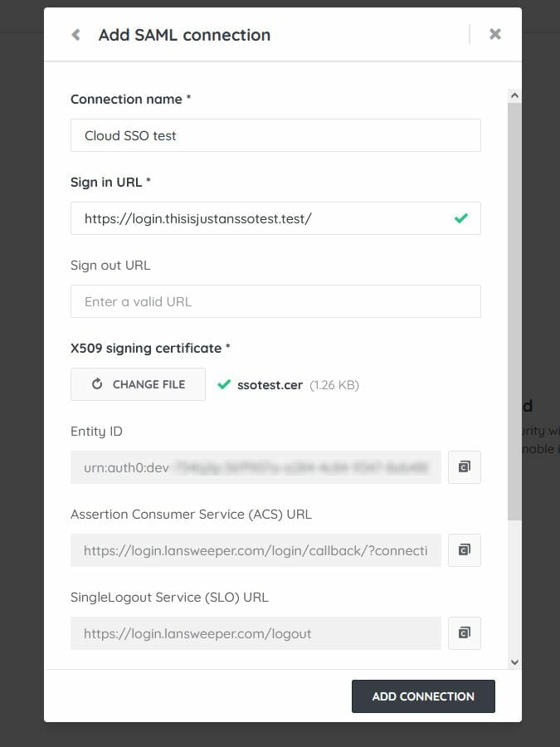Click the vertical scrollbar thumb
Screen dimensions: 560x747
tap(514, 311)
